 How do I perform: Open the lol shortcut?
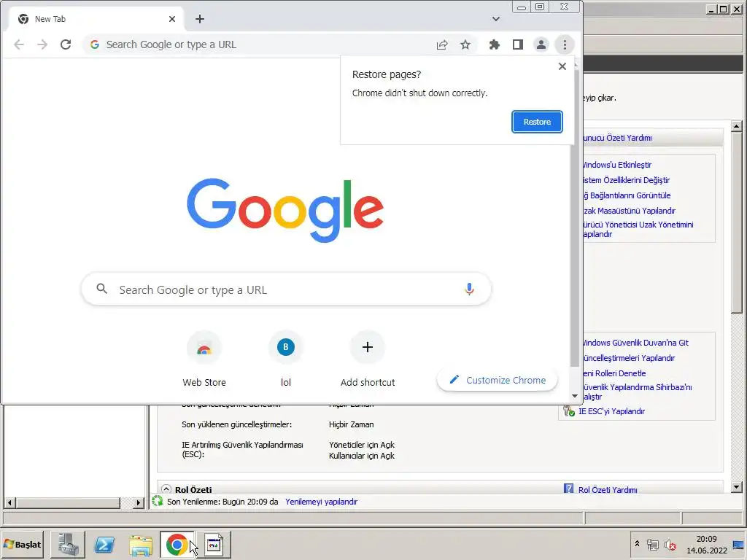click(285, 359)
